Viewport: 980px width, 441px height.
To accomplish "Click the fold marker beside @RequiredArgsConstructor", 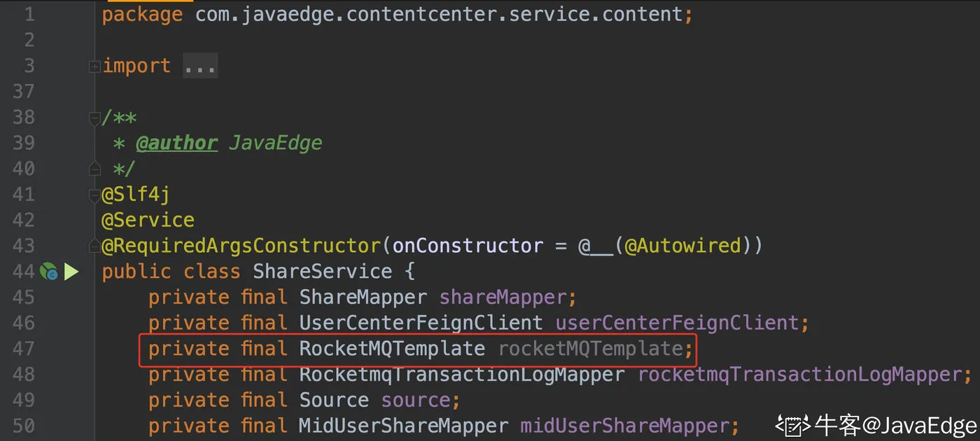I will click(94, 246).
